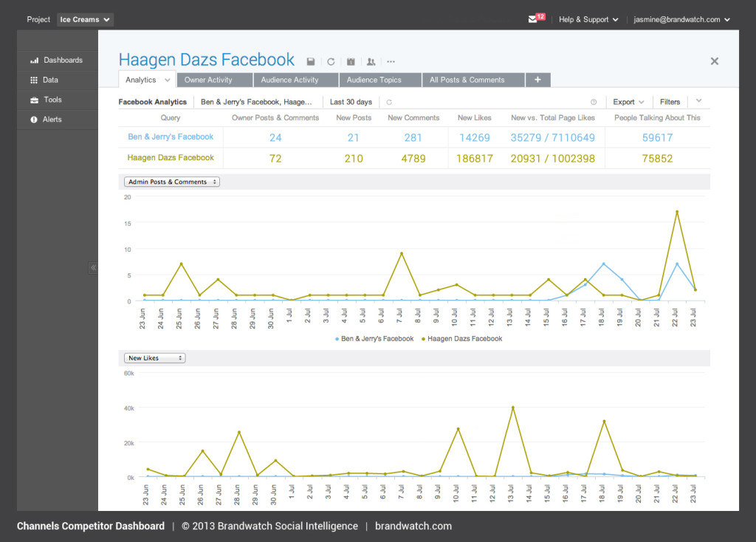Image resolution: width=756 pixels, height=542 pixels.
Task: Click Haagen Dazs page likes 20931 / 1002398
Action: pyautogui.click(x=552, y=159)
